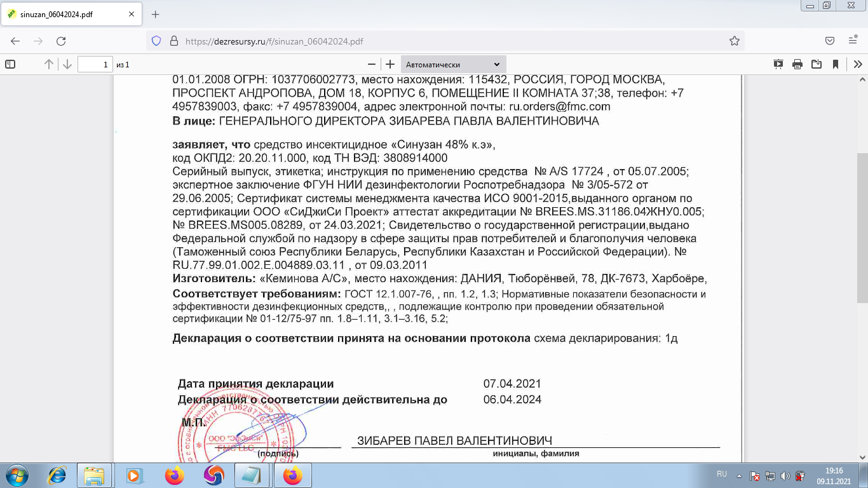Toggle the PDF sidebar panel
The height and width of the screenshot is (488, 868).
(10, 64)
